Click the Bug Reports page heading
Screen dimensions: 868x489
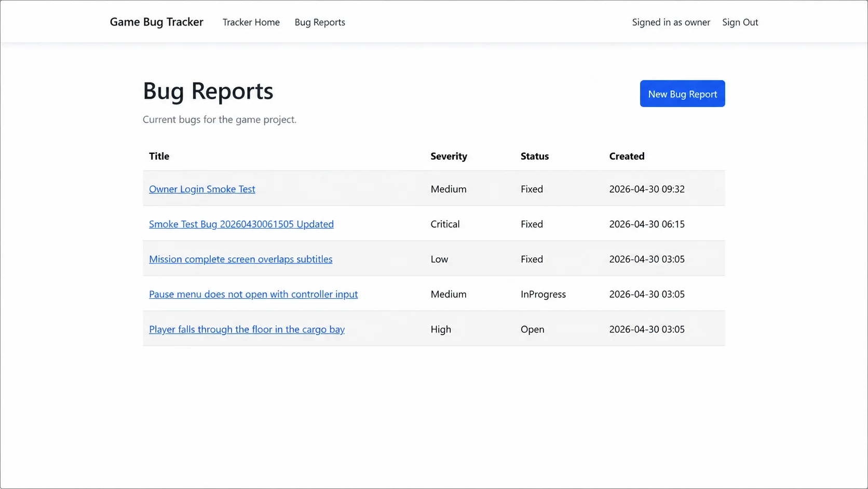pyautogui.click(x=208, y=91)
